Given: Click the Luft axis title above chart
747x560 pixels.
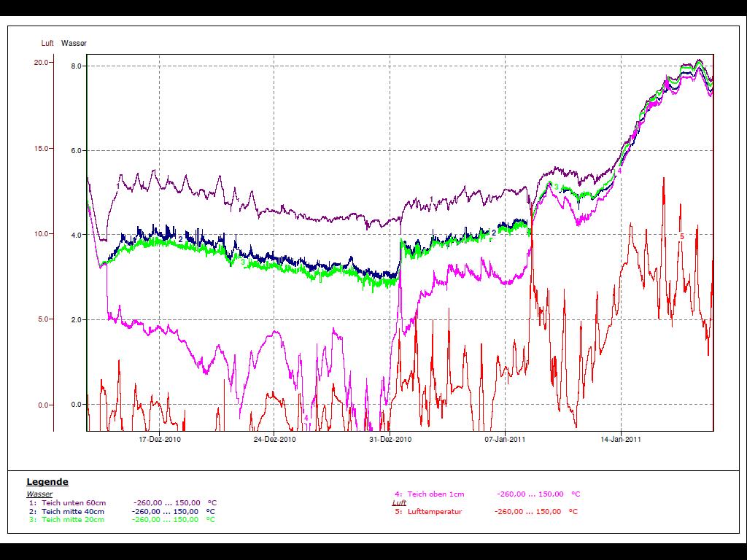Looking at the screenshot, I should pos(47,44).
